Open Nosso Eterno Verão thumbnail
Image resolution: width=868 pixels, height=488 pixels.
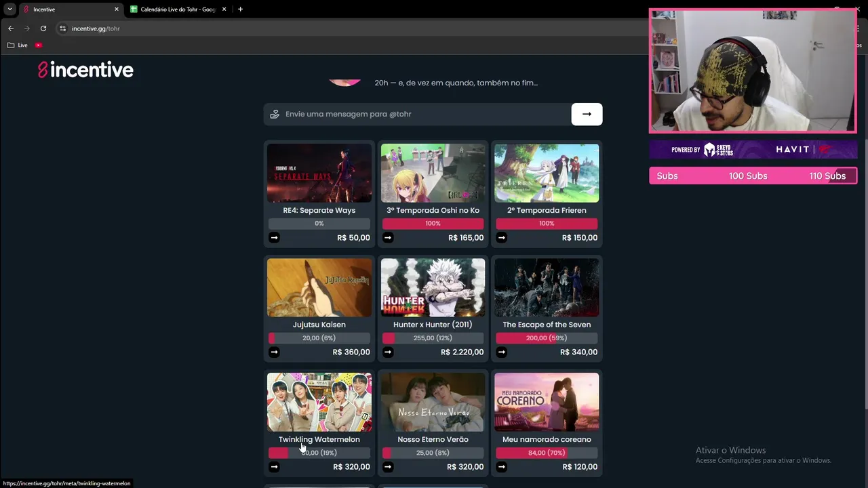[433, 402]
